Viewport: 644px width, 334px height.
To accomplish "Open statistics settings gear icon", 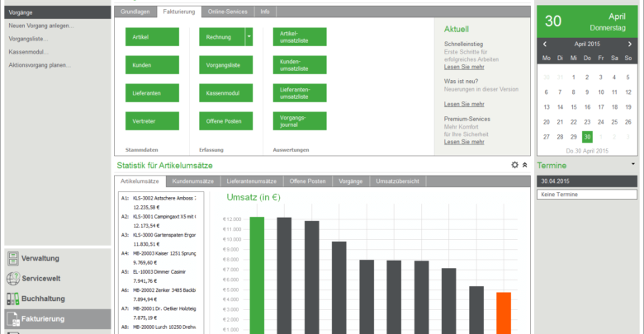I will (x=515, y=165).
